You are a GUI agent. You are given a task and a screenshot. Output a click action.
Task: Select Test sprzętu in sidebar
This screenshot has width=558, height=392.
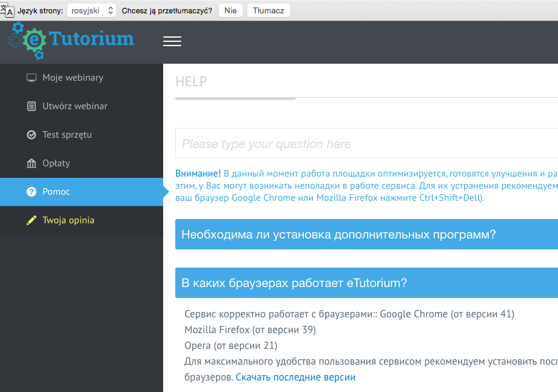pos(67,135)
